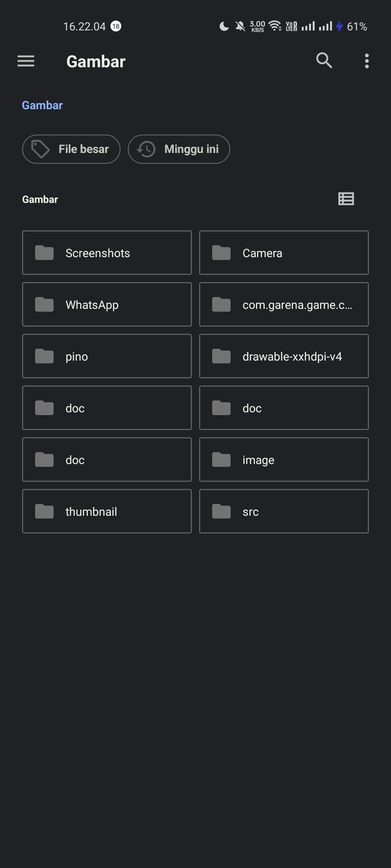
Task: Tap the Wi-Fi status icon
Action: click(x=275, y=26)
